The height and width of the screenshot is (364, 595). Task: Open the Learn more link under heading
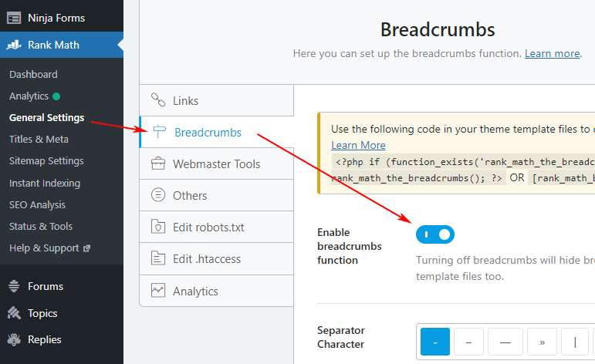tap(552, 53)
